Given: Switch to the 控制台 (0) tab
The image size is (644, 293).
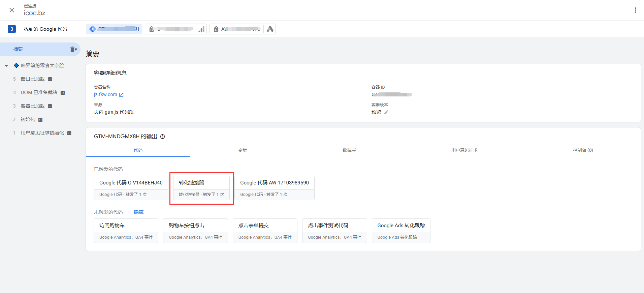Looking at the screenshot, I should coord(583,150).
